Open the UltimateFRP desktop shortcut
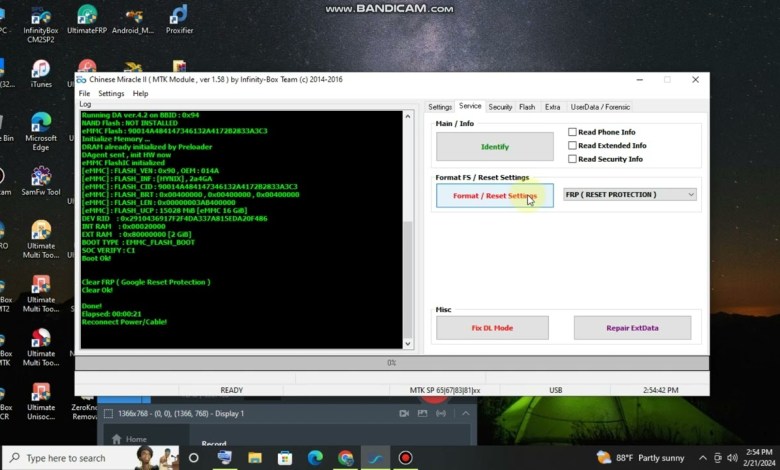This screenshot has width=780, height=470. [x=87, y=20]
